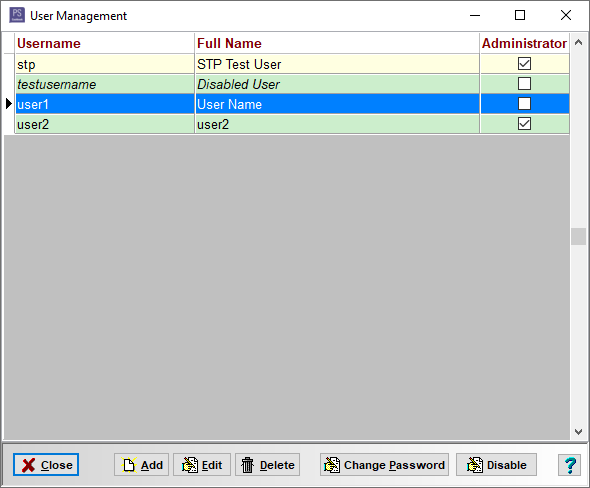Click the new-page icon on Add
The image size is (590, 488).
point(129,465)
